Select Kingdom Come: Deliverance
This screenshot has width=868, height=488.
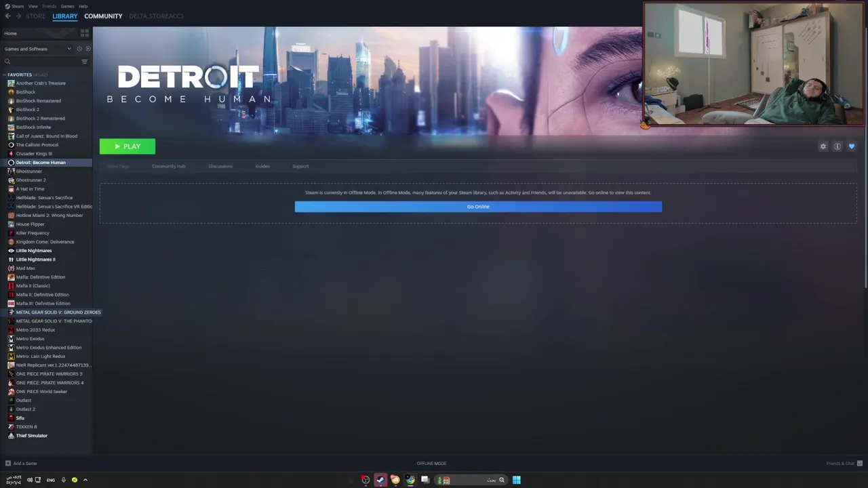point(45,242)
